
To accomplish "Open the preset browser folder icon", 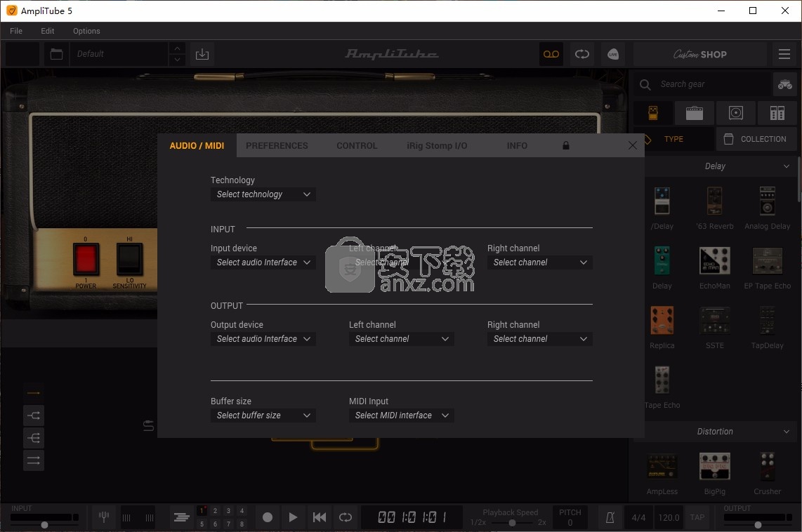I will [x=56, y=54].
